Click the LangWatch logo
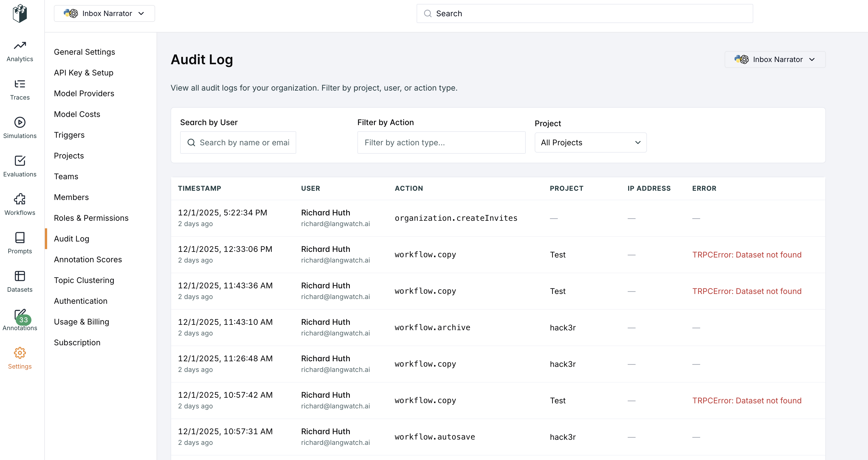868x460 pixels. (x=20, y=13)
